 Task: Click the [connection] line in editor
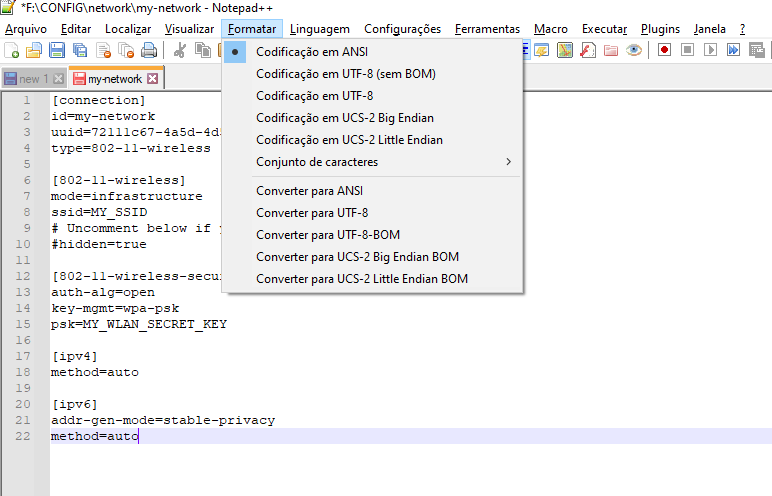click(98, 100)
